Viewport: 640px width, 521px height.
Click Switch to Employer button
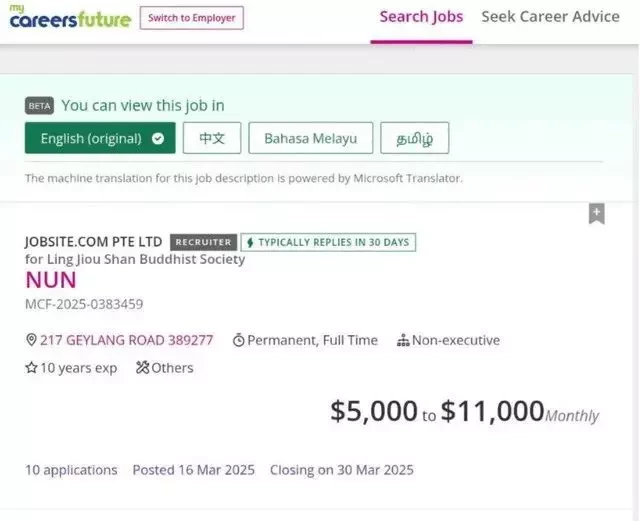(x=192, y=18)
